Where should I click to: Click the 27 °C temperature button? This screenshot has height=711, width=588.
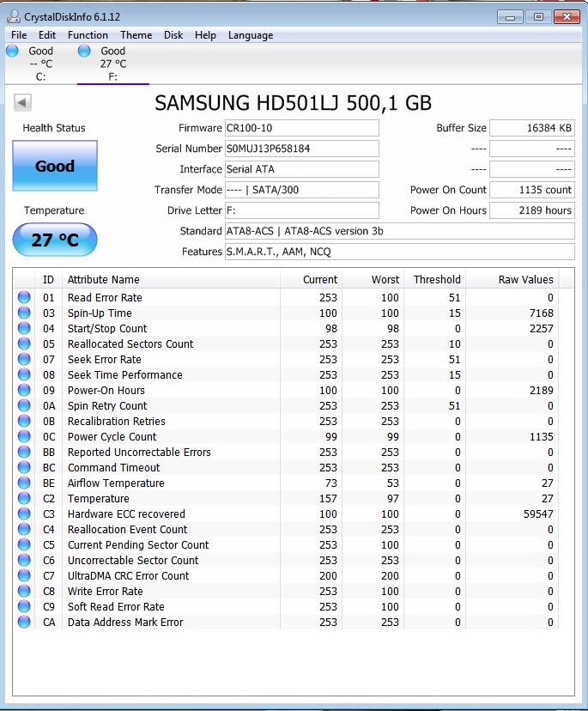click(x=55, y=240)
